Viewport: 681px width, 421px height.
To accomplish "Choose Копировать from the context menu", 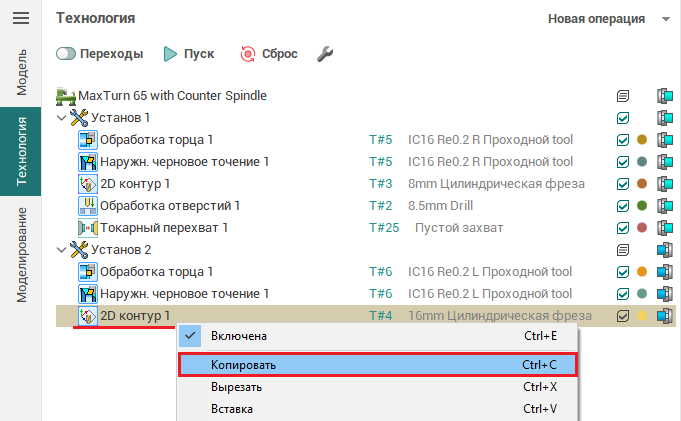I will 378,365.
